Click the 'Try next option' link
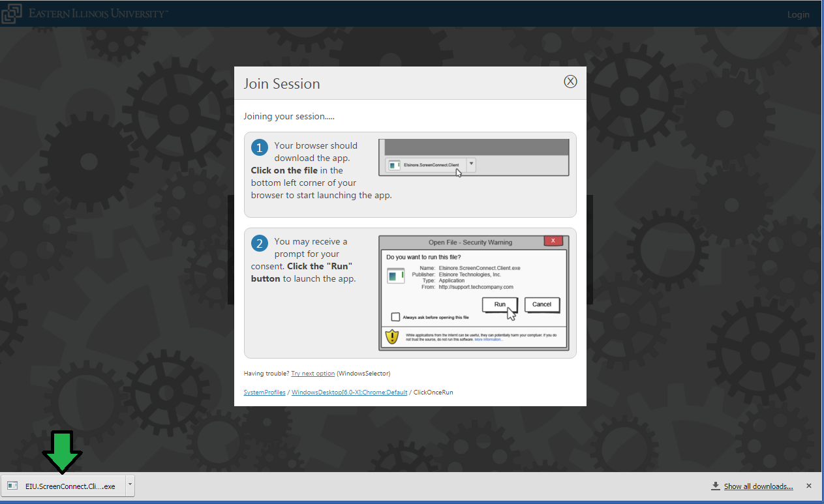The height and width of the screenshot is (504, 824). [x=313, y=374]
